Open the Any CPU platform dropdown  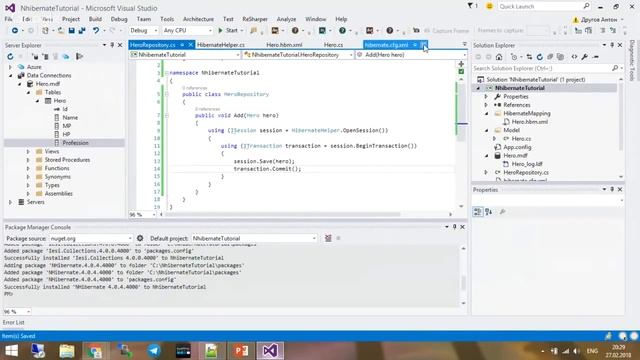coord(187,31)
